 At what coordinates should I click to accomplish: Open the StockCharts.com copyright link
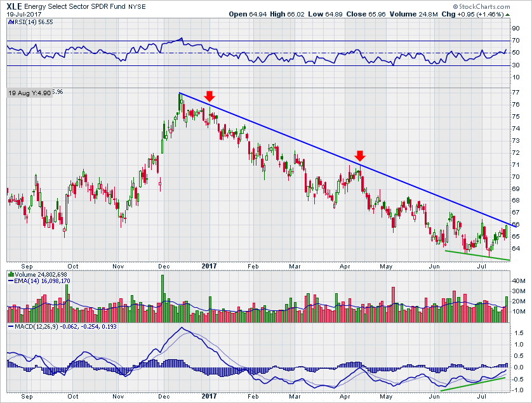pos(481,6)
